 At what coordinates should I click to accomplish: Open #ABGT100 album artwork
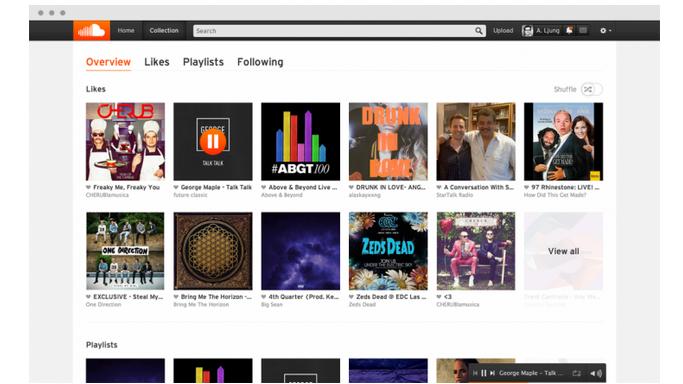301,141
